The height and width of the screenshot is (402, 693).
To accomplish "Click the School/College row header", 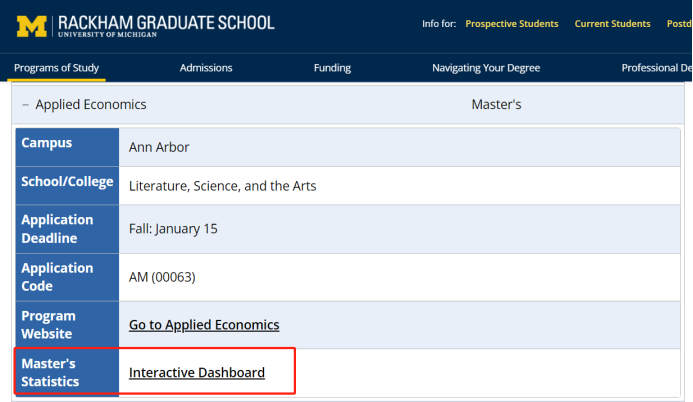I will 67,186.
